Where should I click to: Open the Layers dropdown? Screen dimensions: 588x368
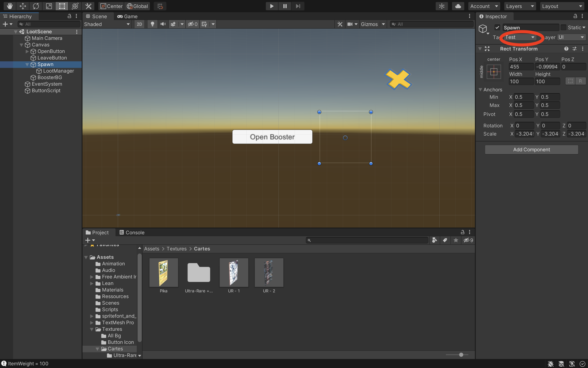point(520,6)
